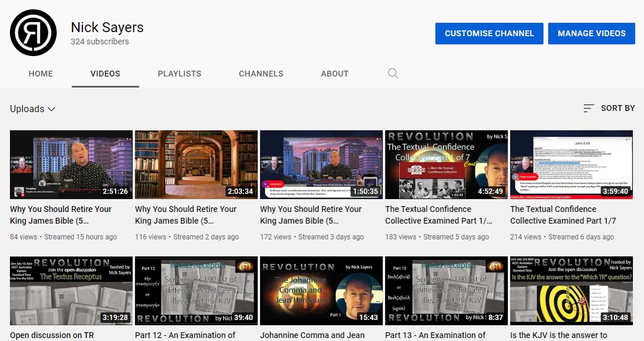Viewport: 644px width, 341px height.
Task: Expand the Uploads dropdown
Action: pos(33,109)
